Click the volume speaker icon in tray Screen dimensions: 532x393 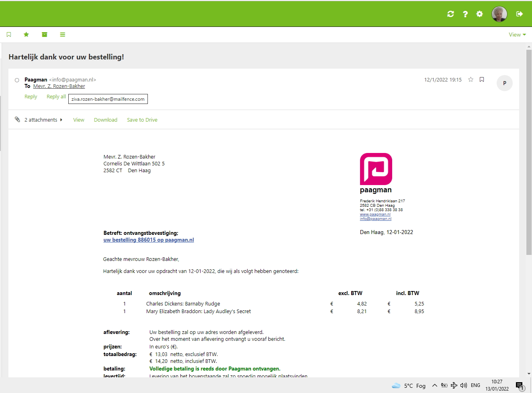point(464,385)
